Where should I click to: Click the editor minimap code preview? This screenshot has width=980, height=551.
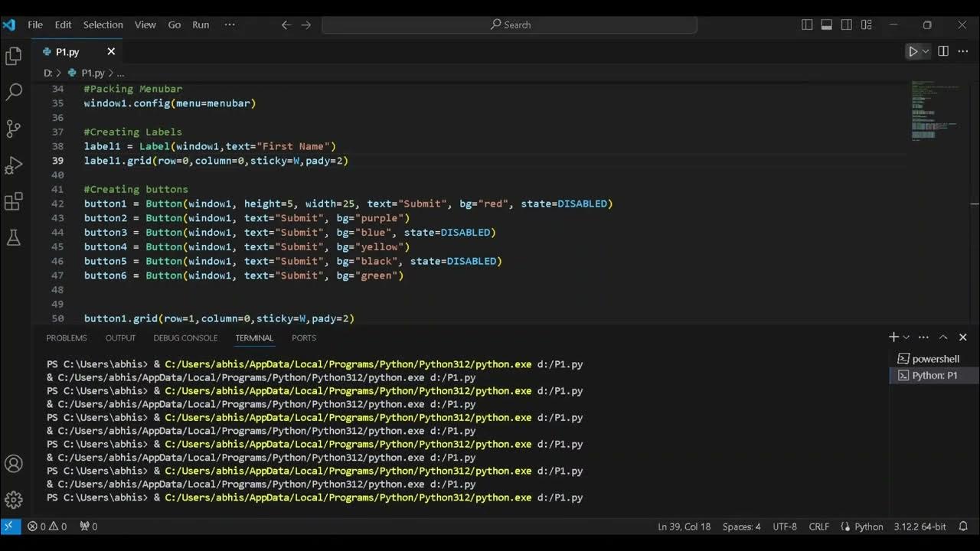[934, 111]
